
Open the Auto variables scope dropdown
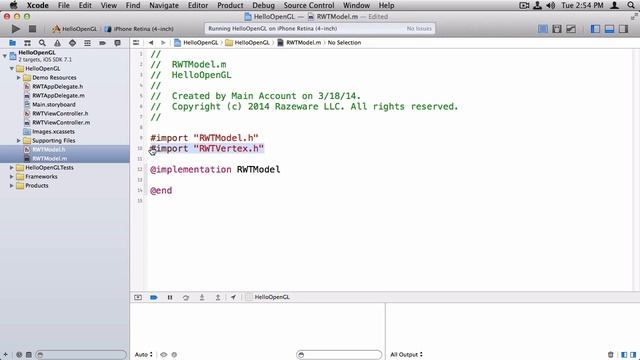coord(144,354)
